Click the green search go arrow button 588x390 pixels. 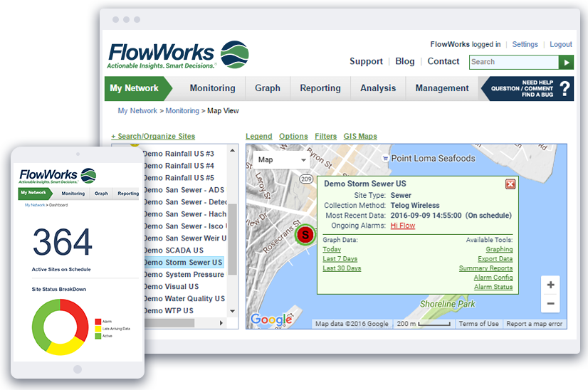coord(566,62)
